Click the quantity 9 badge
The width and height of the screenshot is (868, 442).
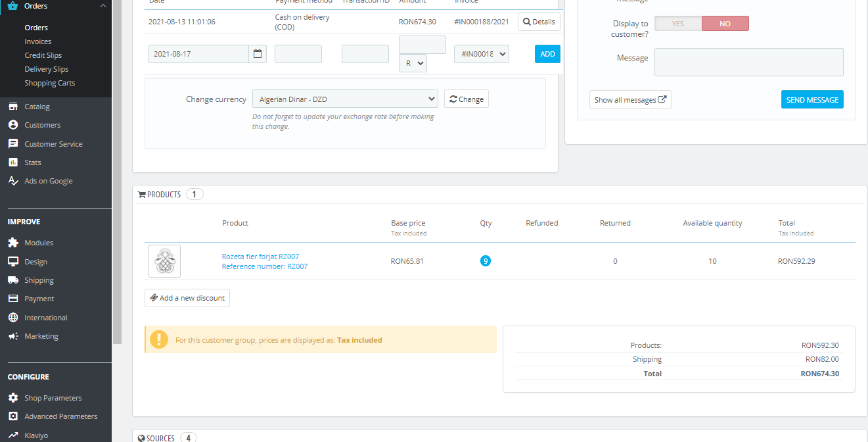(x=486, y=261)
